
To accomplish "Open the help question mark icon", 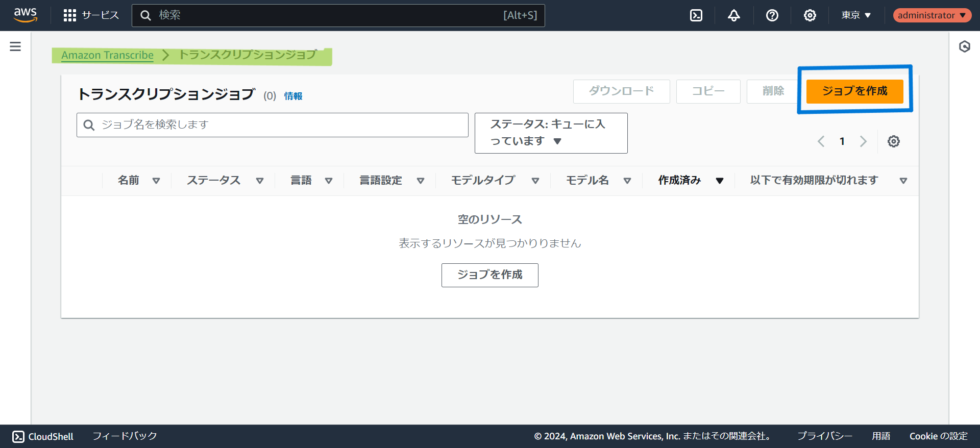I will point(772,15).
